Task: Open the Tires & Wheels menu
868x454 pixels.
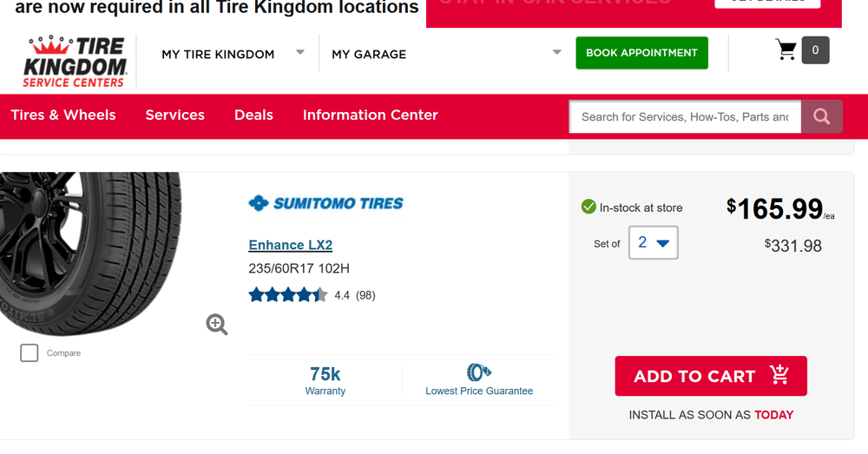Action: pyautogui.click(x=63, y=115)
